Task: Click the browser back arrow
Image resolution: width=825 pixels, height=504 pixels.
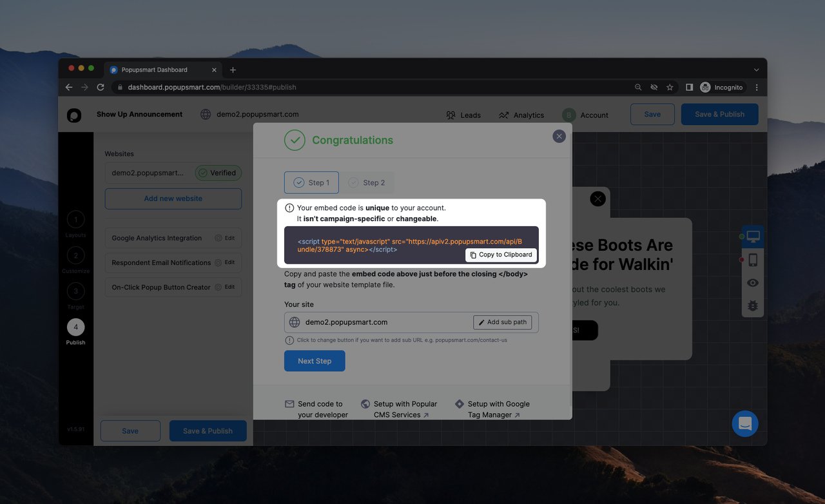Action: click(x=69, y=87)
